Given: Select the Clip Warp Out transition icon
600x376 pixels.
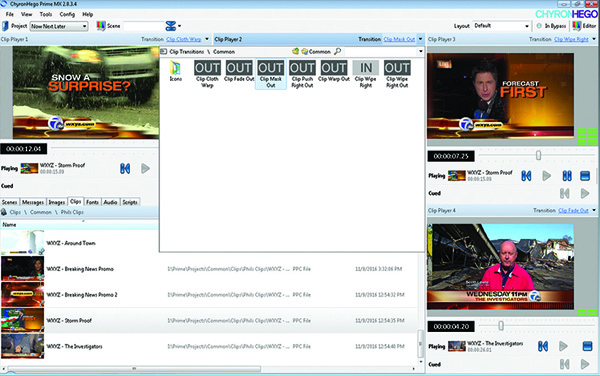Looking at the screenshot, I should (x=334, y=71).
